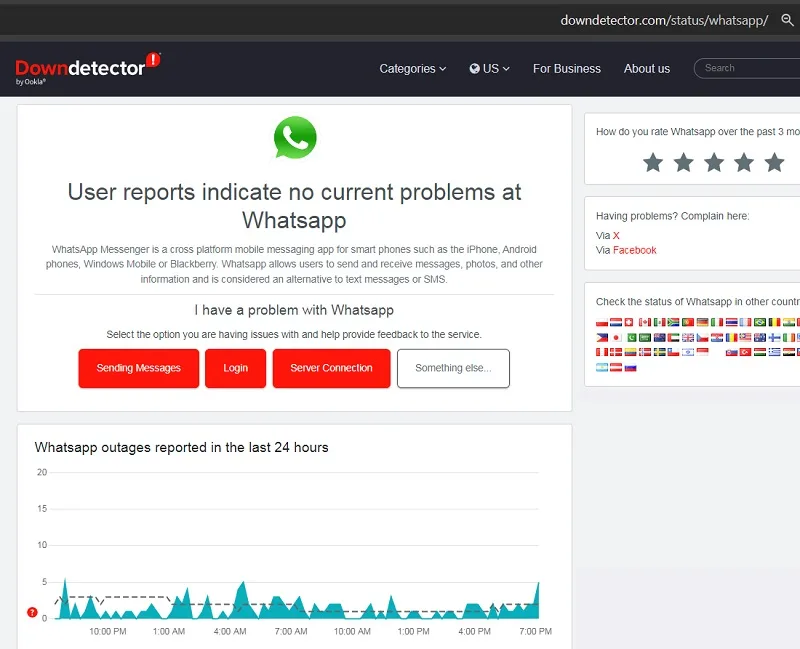Rate Whatsapp with the fifth star

tap(774, 163)
